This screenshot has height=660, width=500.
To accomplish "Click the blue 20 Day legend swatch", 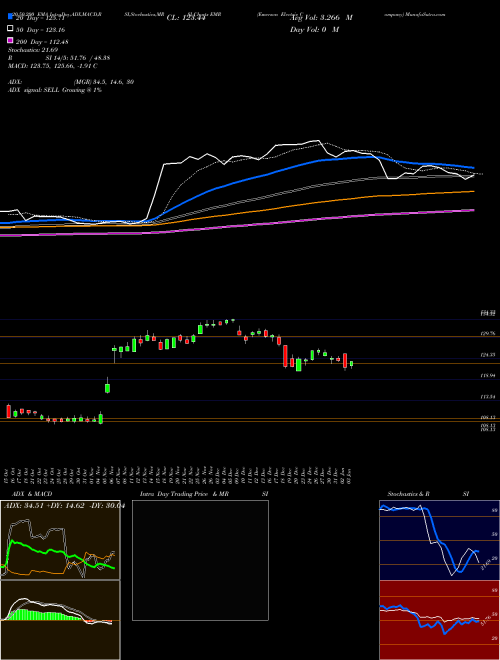I will pyautogui.click(x=10, y=17).
